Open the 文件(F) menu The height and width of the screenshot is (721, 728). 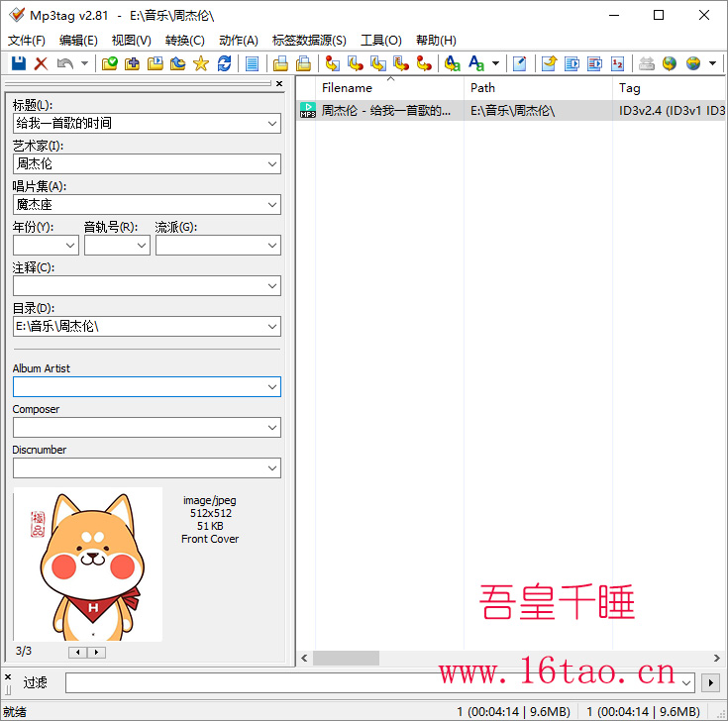click(x=27, y=41)
